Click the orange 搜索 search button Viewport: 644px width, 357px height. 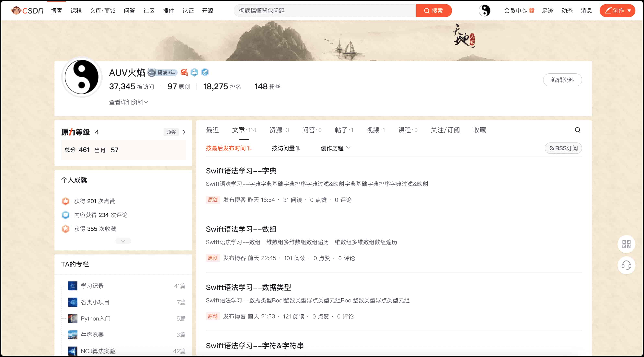434,11
